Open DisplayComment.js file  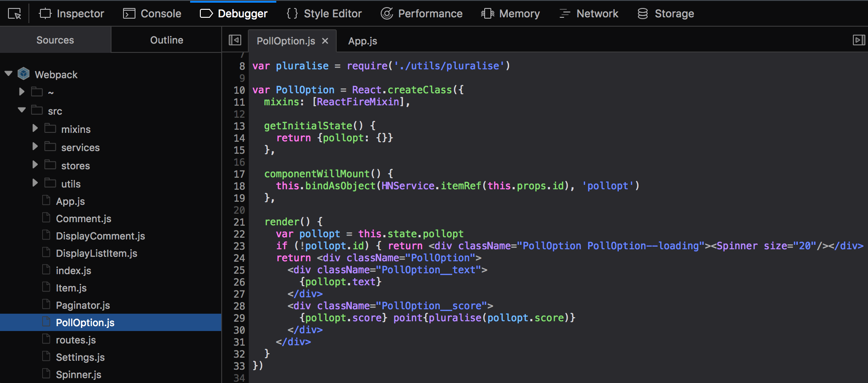click(x=100, y=236)
